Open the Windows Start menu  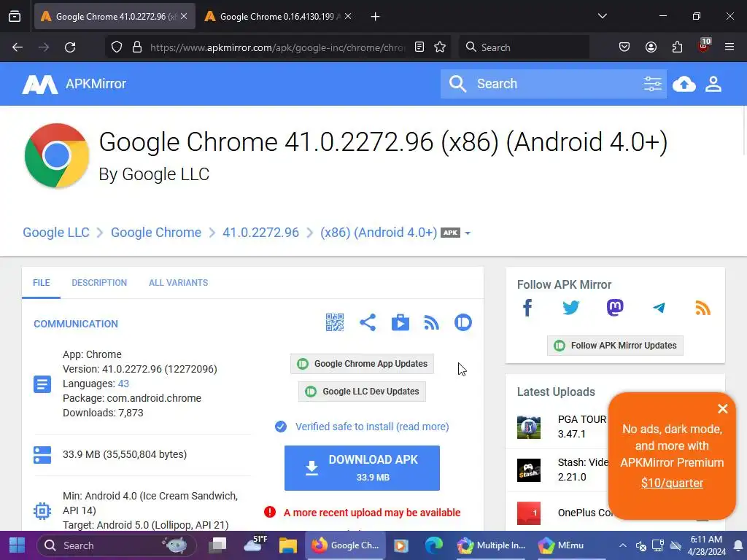click(18, 545)
